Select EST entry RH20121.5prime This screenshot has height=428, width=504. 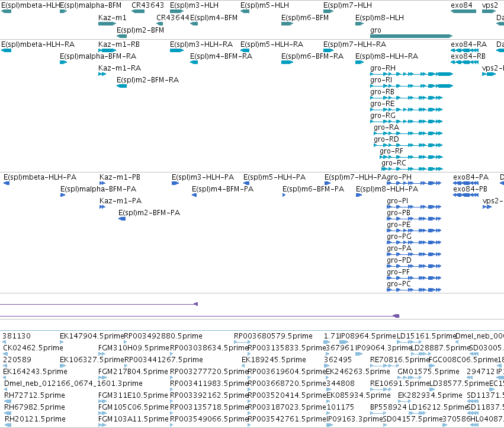click(x=35, y=419)
